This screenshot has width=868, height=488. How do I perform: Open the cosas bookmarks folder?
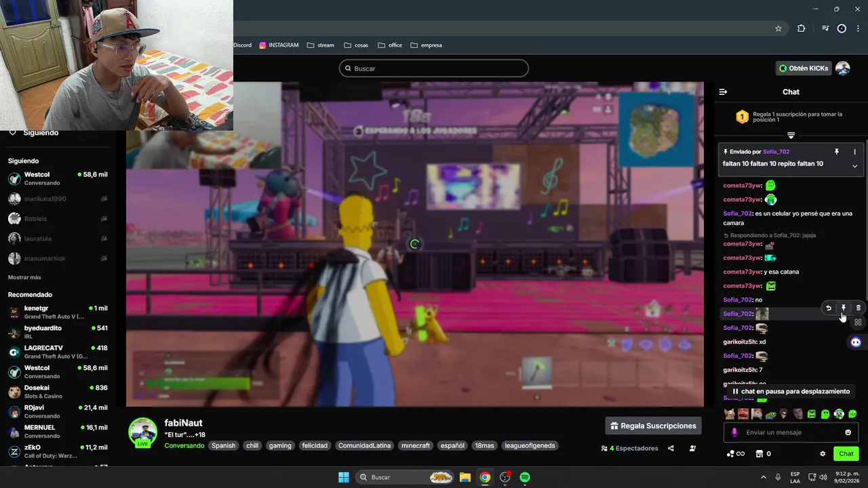click(x=356, y=45)
